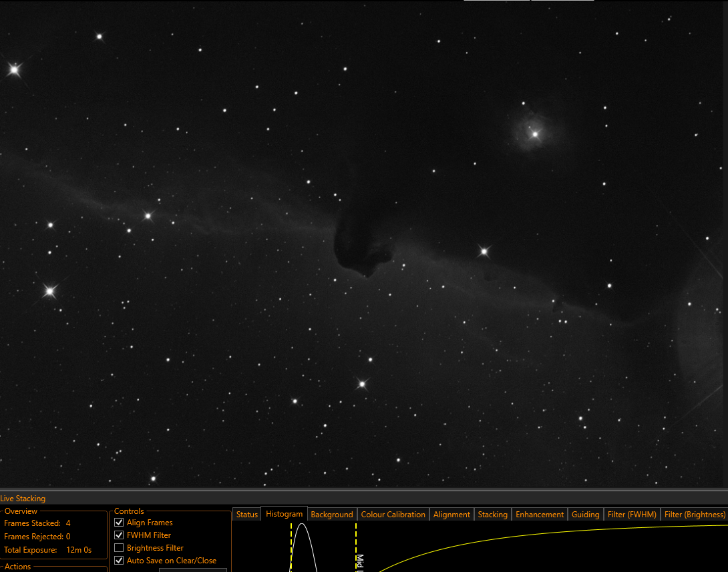Open the Colour Calibration tab
This screenshot has width=728, height=572.
[x=393, y=515]
